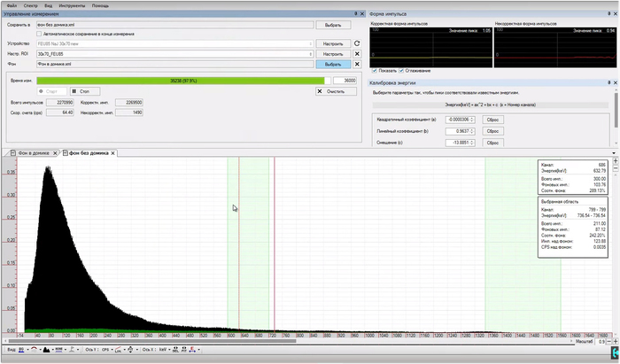This screenshot has width=620, height=364.
Task: Click the refresh icon next to the device selector
Action: click(357, 43)
